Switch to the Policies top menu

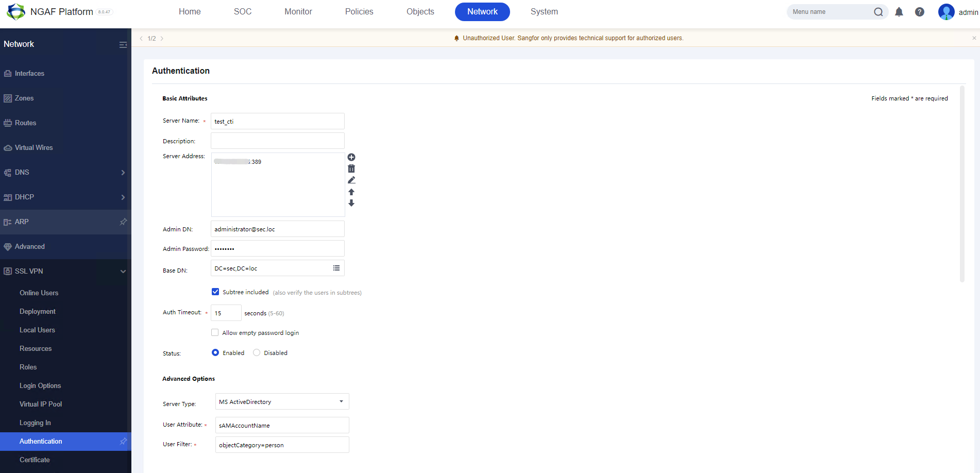point(359,12)
